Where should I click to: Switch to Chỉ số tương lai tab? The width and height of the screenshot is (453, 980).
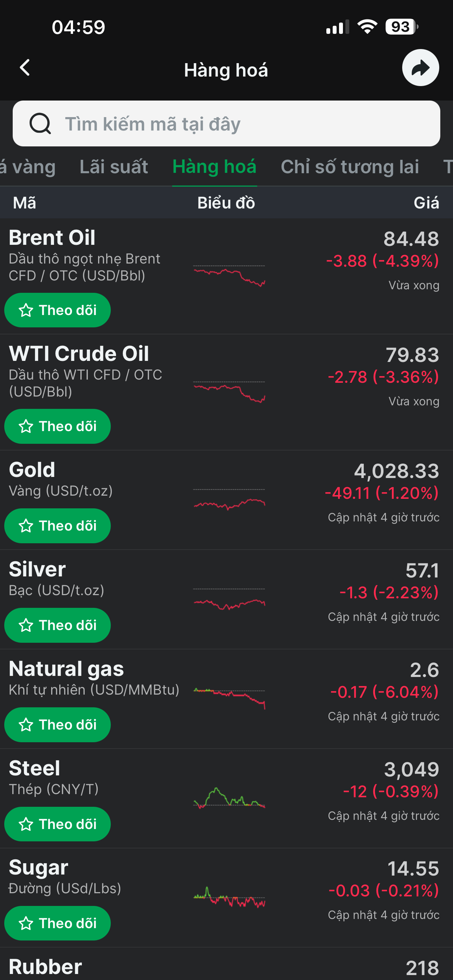(x=350, y=167)
